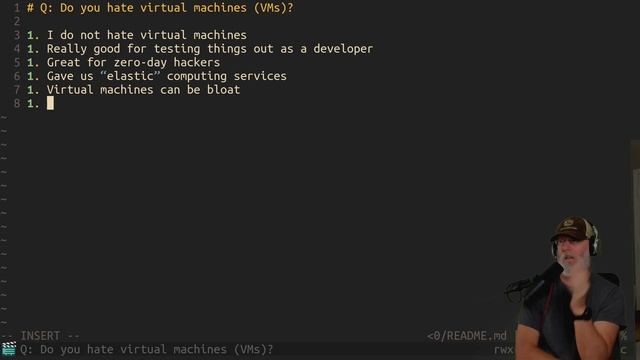Click the line "Really good for testing things out as a developer"
This screenshot has width=640, height=360.
point(210,49)
